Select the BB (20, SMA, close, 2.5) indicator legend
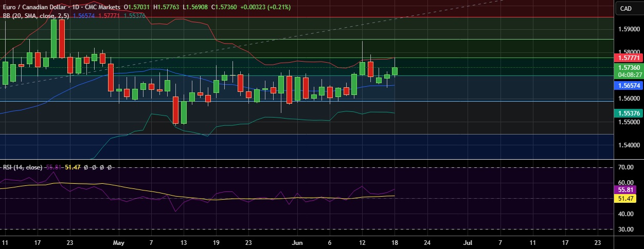Screen dimensions: 644x249 point(35,16)
